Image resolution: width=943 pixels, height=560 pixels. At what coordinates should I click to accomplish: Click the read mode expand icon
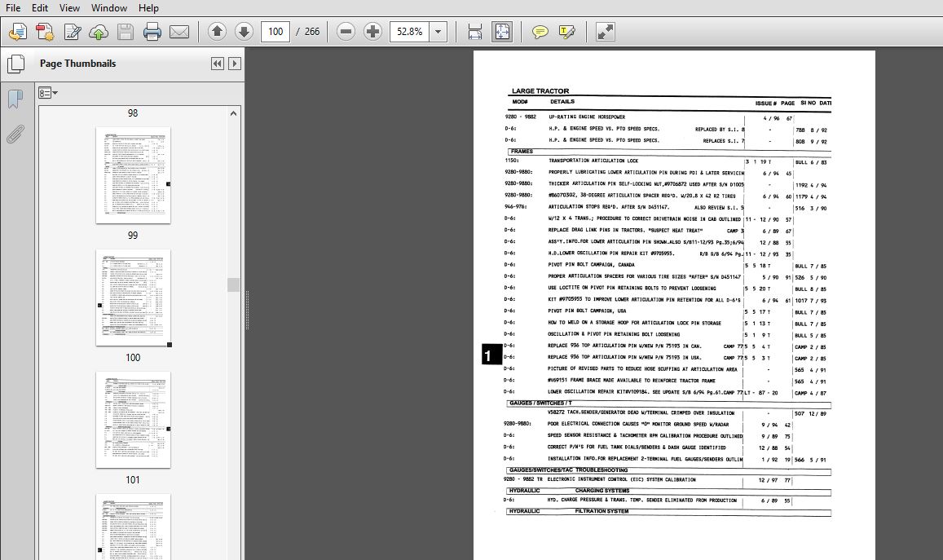[605, 31]
